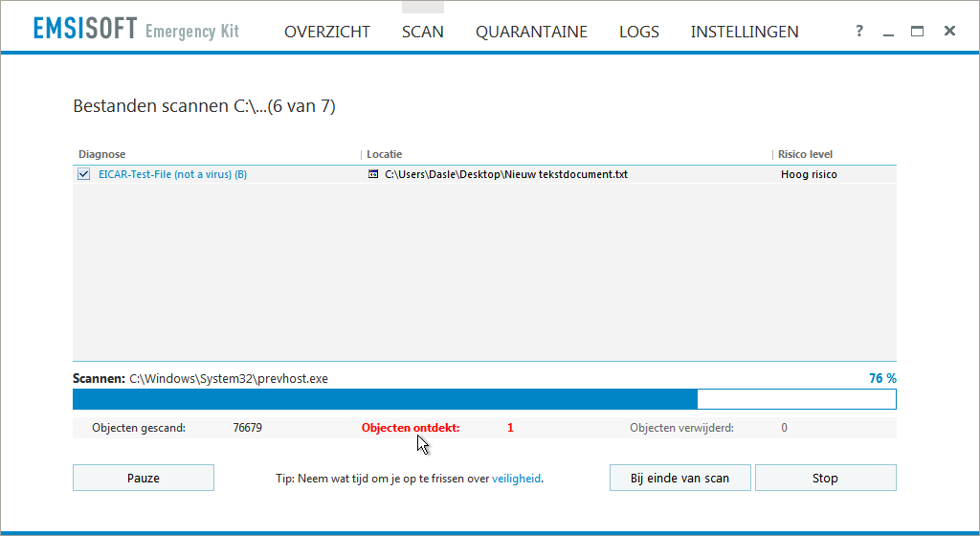This screenshot has width=980, height=536.
Task: Click the Objecten gescand label
Action: click(139, 428)
